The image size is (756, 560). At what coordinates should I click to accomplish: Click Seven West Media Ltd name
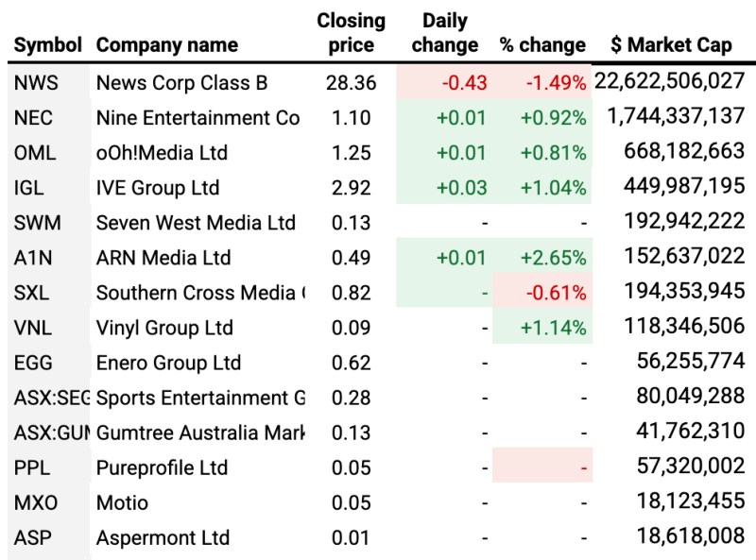point(196,223)
